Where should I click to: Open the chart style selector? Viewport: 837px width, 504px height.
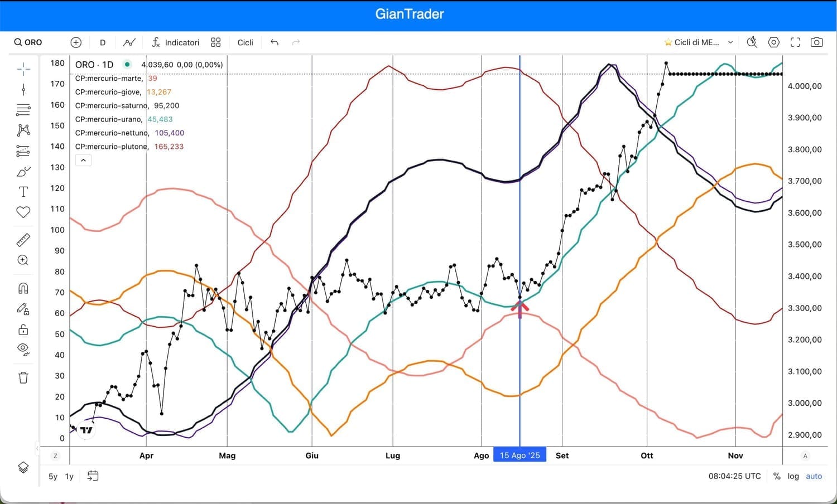click(129, 42)
